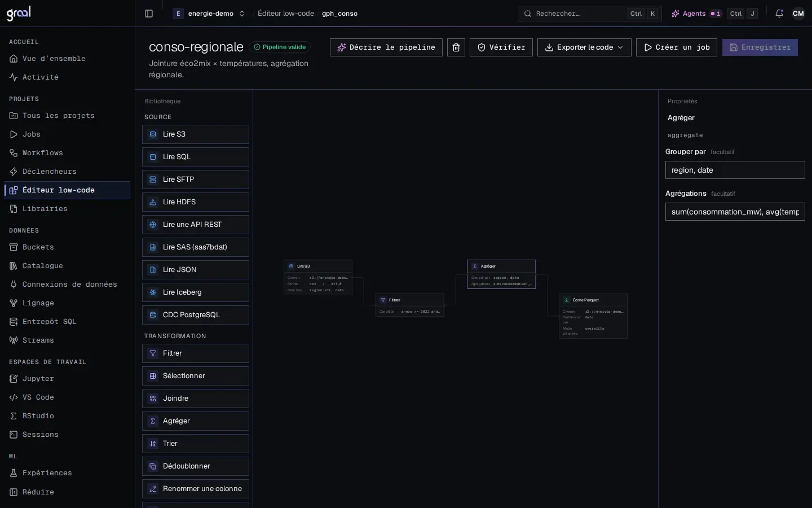The image size is (812, 508).
Task: Add a CDC PostgreSQL source block
Action: pyautogui.click(x=196, y=315)
